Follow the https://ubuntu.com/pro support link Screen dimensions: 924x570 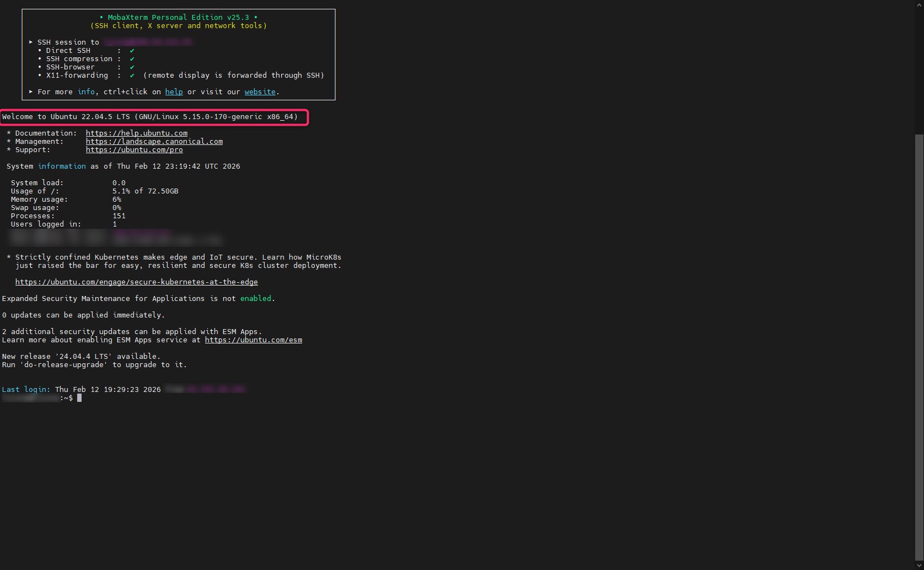click(x=134, y=150)
